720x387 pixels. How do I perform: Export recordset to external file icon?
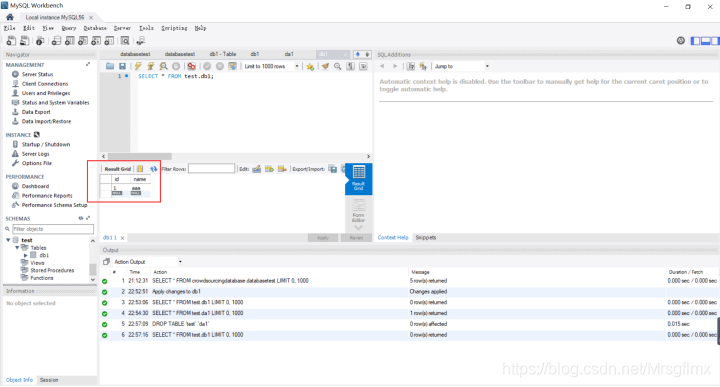point(333,169)
